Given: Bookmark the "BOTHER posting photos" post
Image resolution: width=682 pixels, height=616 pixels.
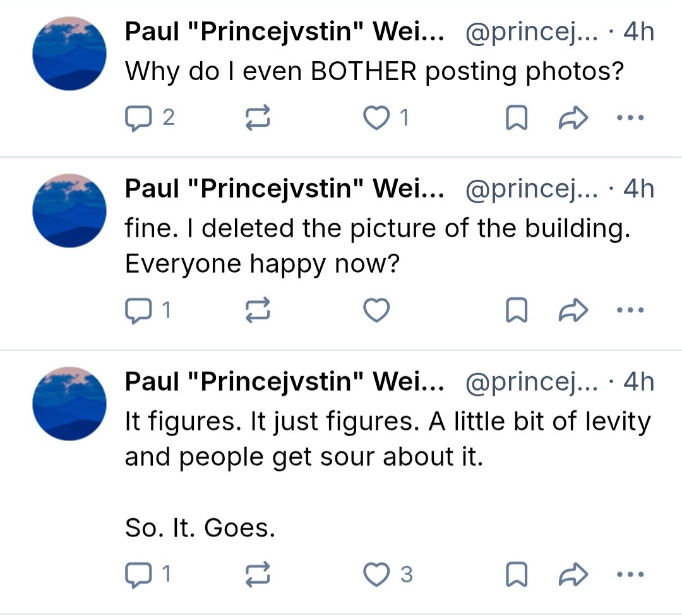Looking at the screenshot, I should (517, 118).
